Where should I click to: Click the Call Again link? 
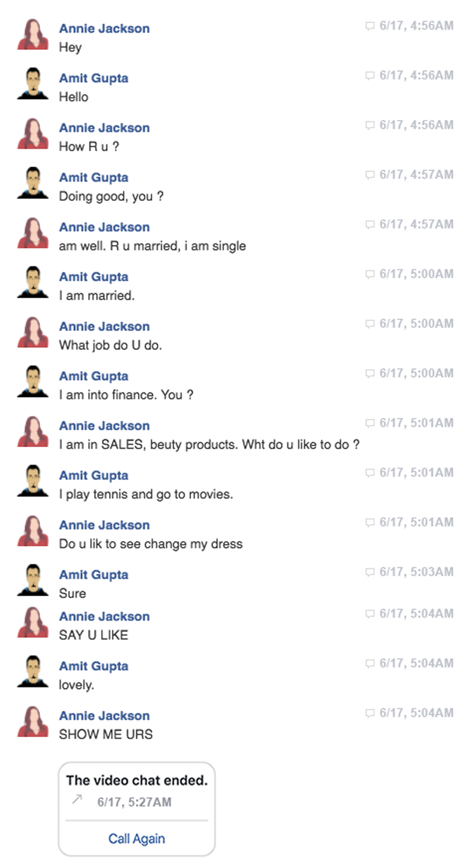coord(136,838)
